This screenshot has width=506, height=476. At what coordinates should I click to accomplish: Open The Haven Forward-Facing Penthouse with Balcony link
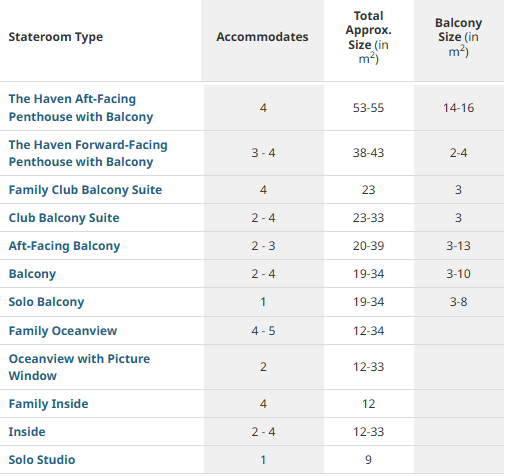coord(88,153)
